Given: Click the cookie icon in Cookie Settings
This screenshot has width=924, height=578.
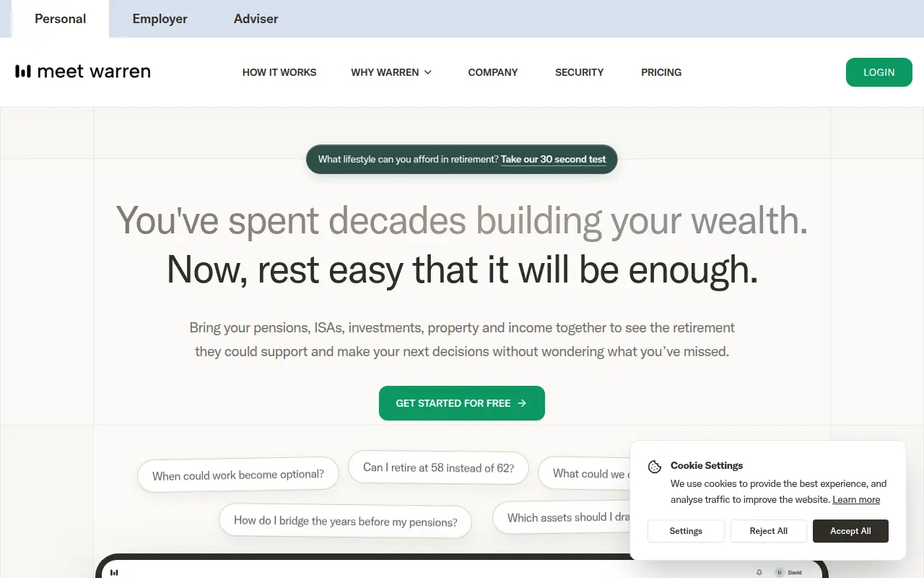Looking at the screenshot, I should (x=655, y=467).
